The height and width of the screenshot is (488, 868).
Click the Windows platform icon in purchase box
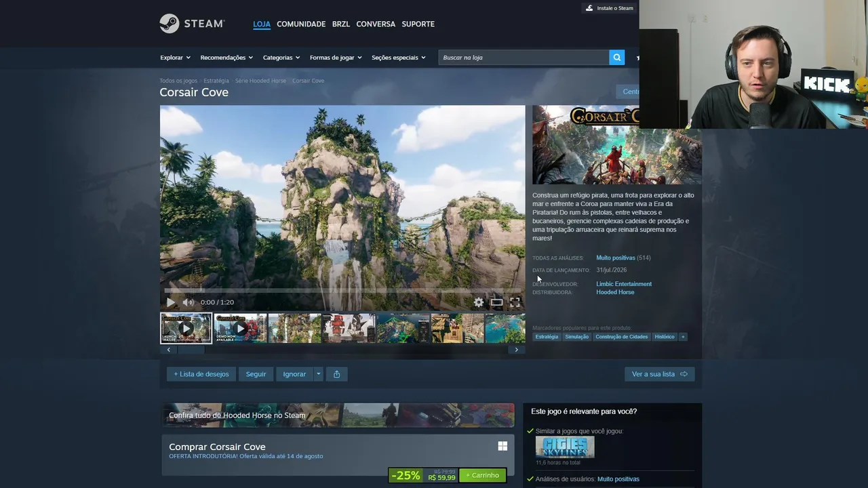[x=502, y=446]
